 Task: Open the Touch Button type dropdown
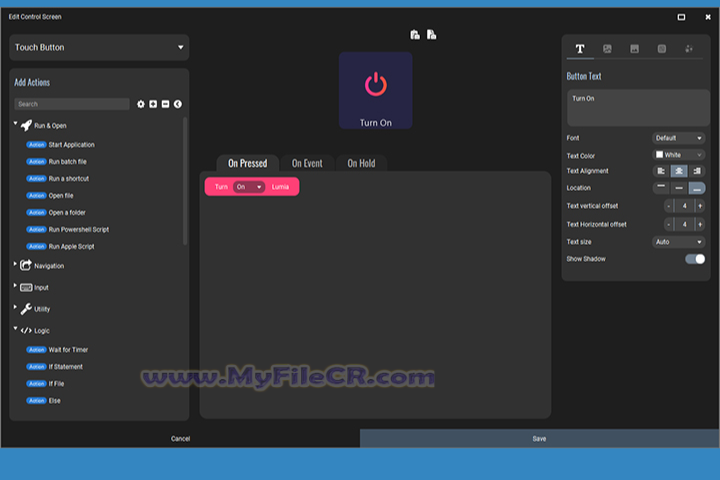pos(99,47)
